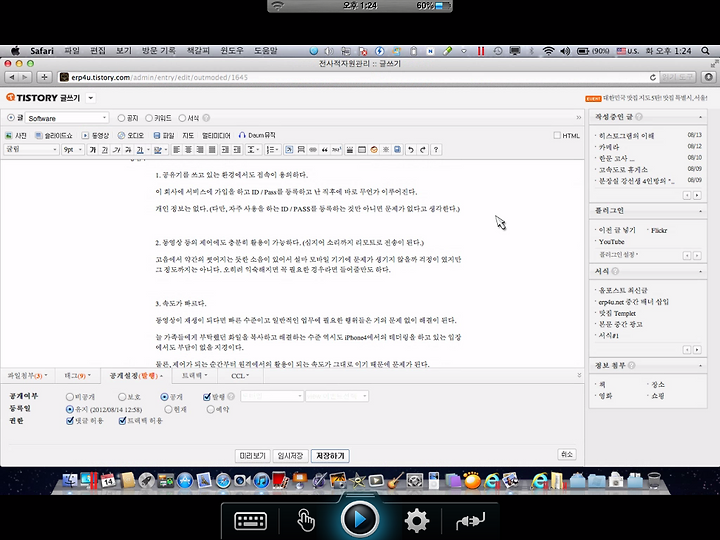Viewport: 720px width, 540px height.
Task: Select the 현재 current date radio button
Action: [x=169, y=409]
